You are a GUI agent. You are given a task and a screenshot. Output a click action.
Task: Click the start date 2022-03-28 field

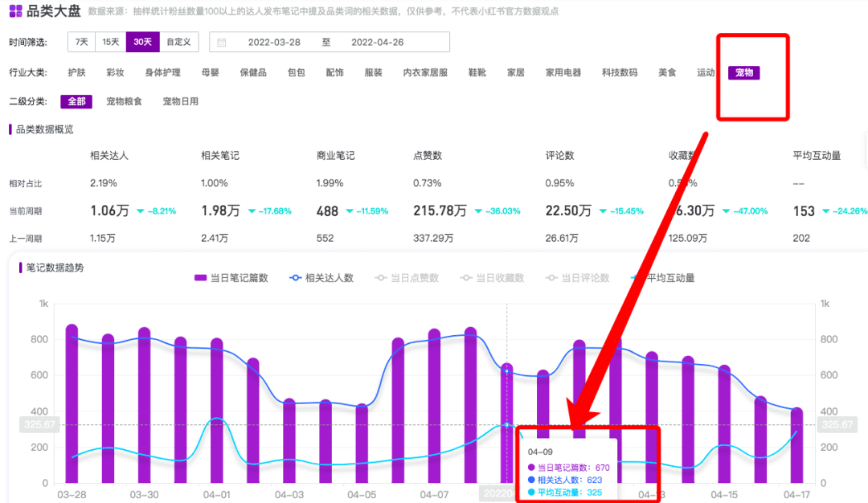(x=274, y=43)
